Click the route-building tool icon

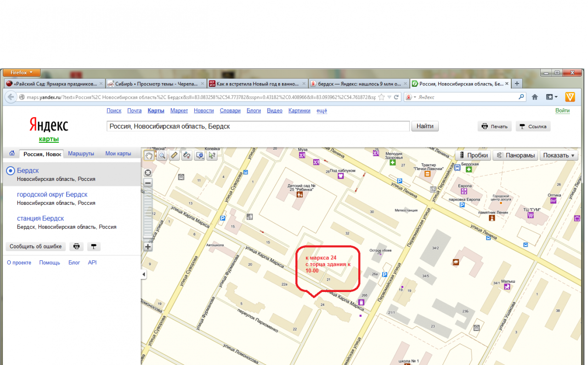coord(187,156)
